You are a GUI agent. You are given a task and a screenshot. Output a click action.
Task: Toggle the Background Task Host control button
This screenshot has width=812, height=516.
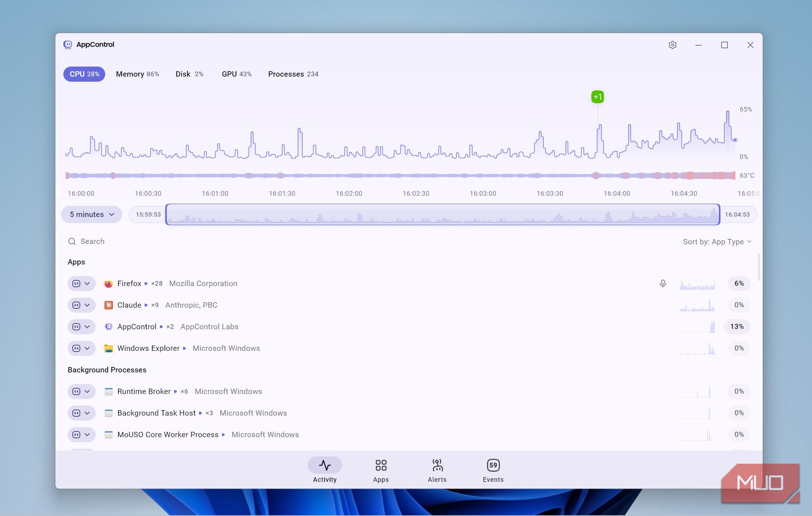pyautogui.click(x=76, y=413)
